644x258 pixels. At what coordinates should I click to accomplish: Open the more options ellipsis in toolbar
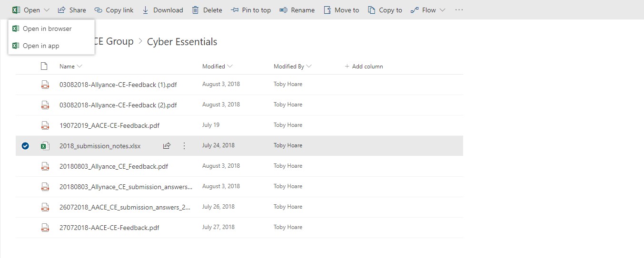point(459,10)
